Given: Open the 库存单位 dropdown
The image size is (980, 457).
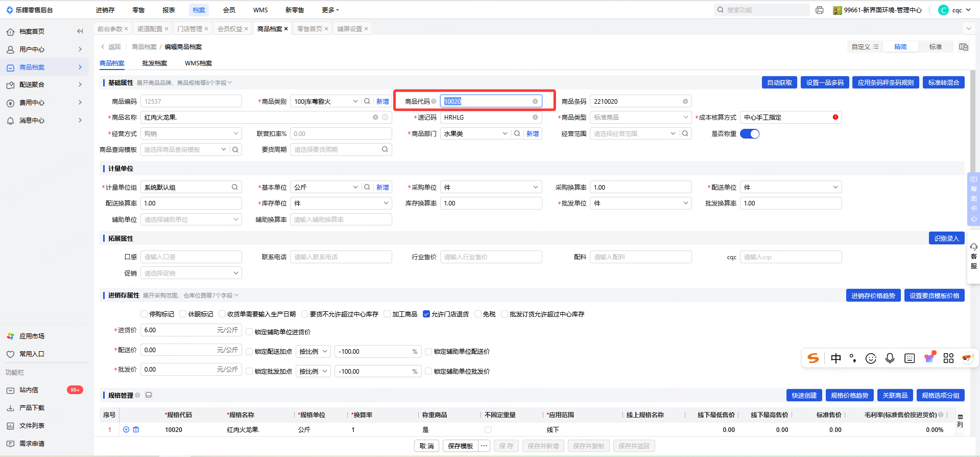Looking at the screenshot, I should (341, 203).
